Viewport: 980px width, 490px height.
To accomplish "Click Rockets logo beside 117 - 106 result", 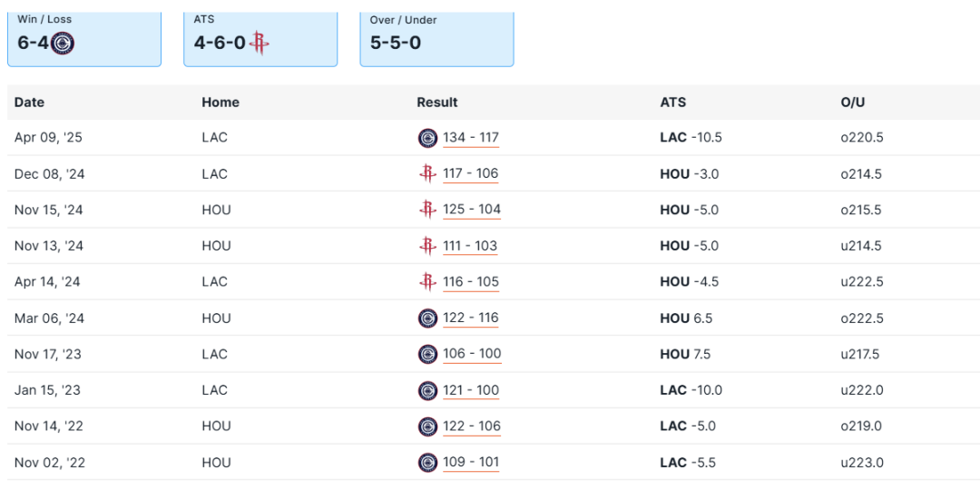I will tap(427, 174).
